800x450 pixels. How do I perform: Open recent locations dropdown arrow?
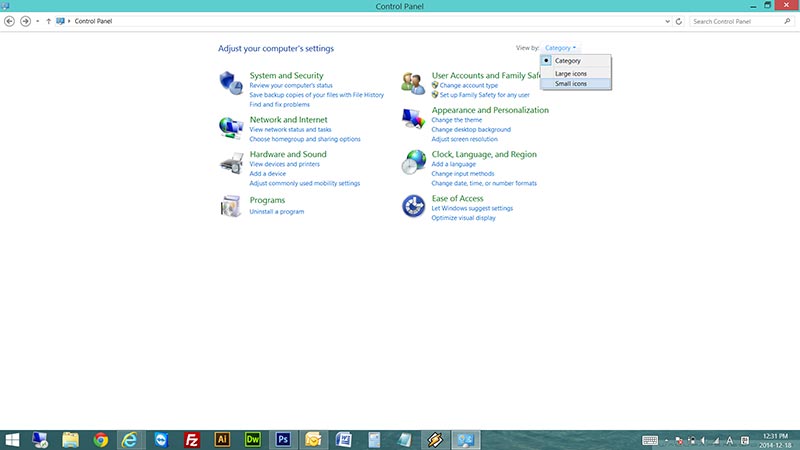tap(37, 21)
